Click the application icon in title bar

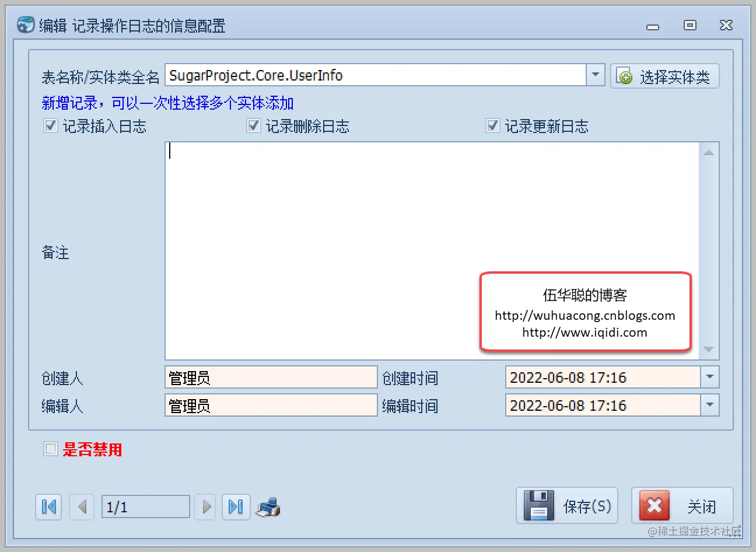coord(25,25)
